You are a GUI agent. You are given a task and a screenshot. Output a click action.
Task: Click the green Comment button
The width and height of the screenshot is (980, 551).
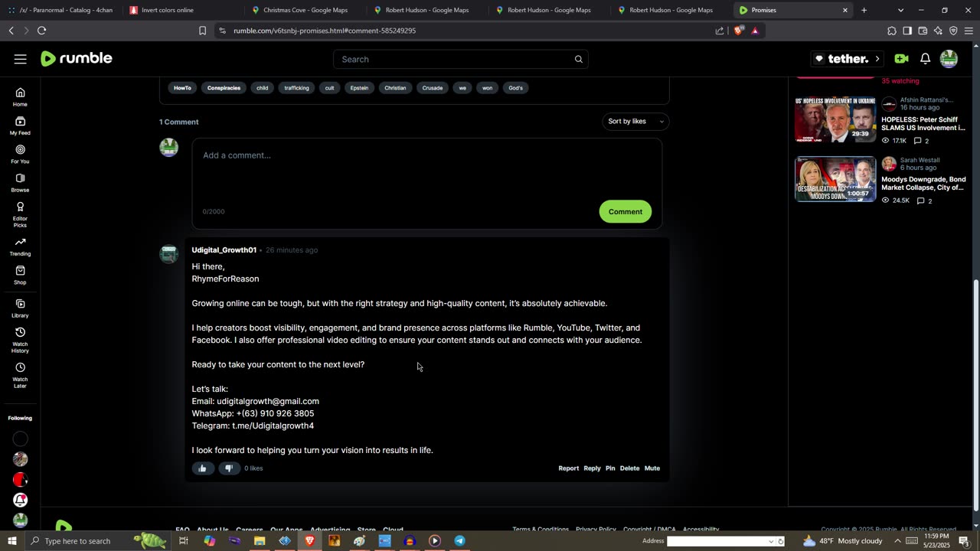626,212
